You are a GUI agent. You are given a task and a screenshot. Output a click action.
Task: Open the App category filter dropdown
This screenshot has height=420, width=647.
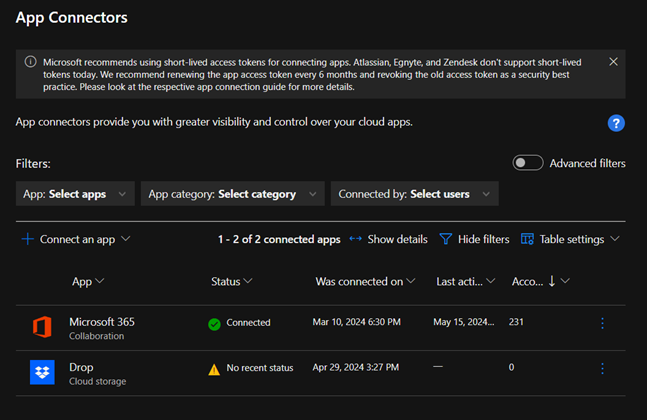coord(232,193)
